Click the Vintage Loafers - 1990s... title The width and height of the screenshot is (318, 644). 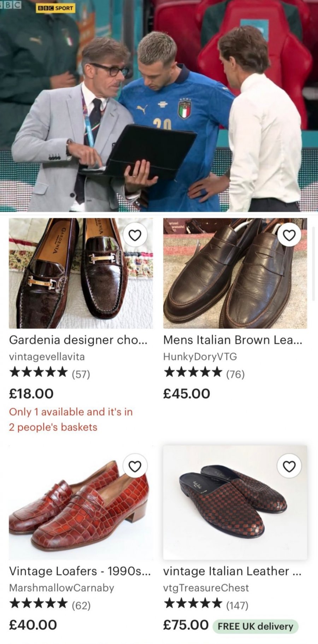[79, 571]
